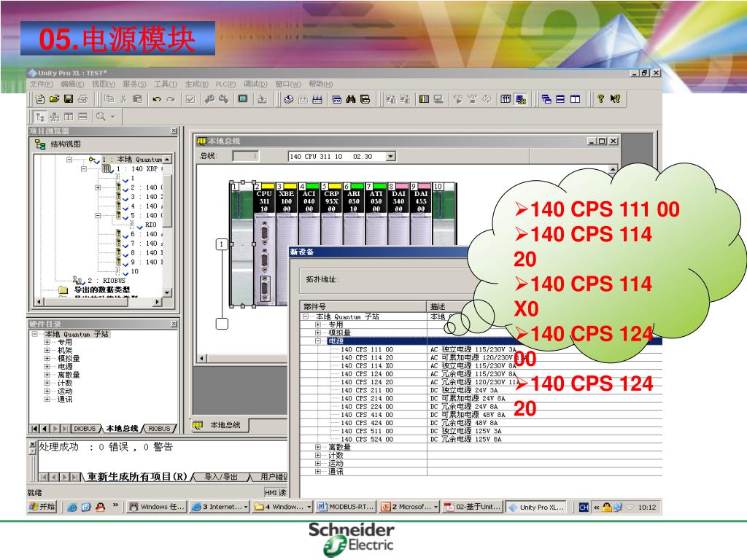Click the full screen monitor toolbar icon
The image size is (747, 560).
coord(243,99)
